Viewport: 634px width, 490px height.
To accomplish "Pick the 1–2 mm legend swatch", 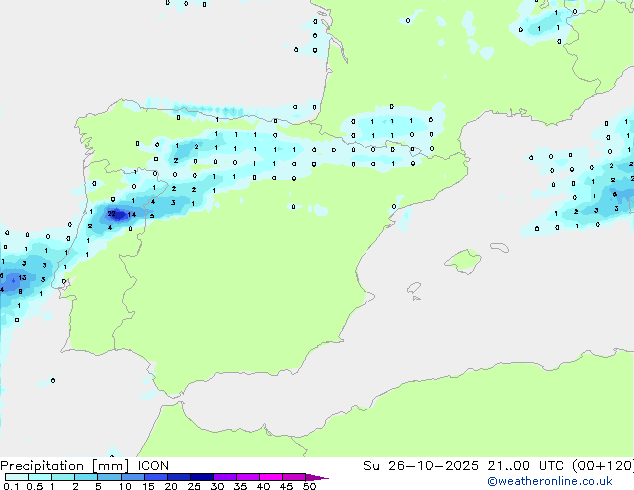I will (63, 477).
